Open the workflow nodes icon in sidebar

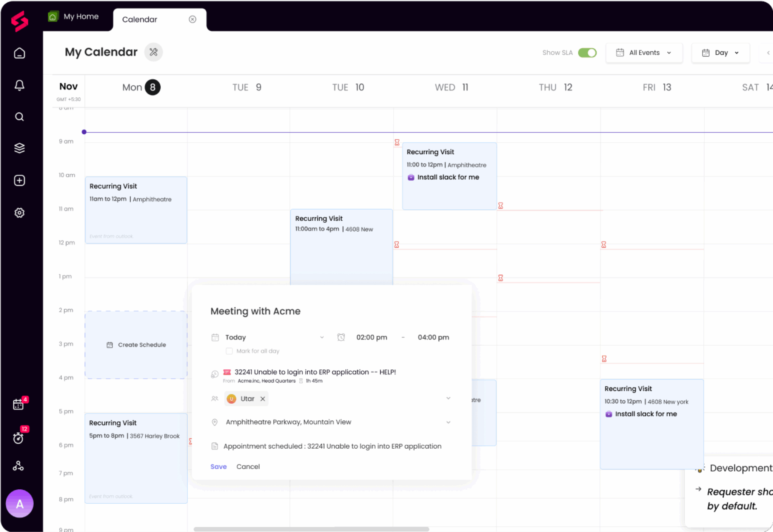pos(18,466)
